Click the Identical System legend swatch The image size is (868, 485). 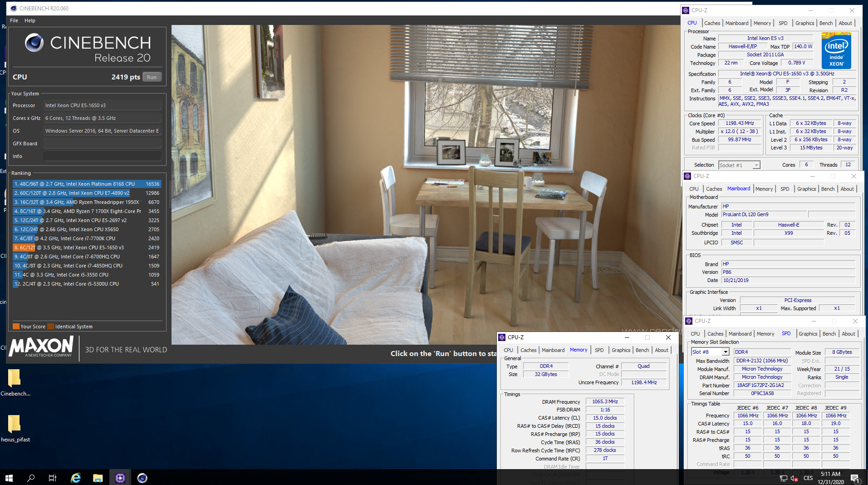click(x=51, y=327)
